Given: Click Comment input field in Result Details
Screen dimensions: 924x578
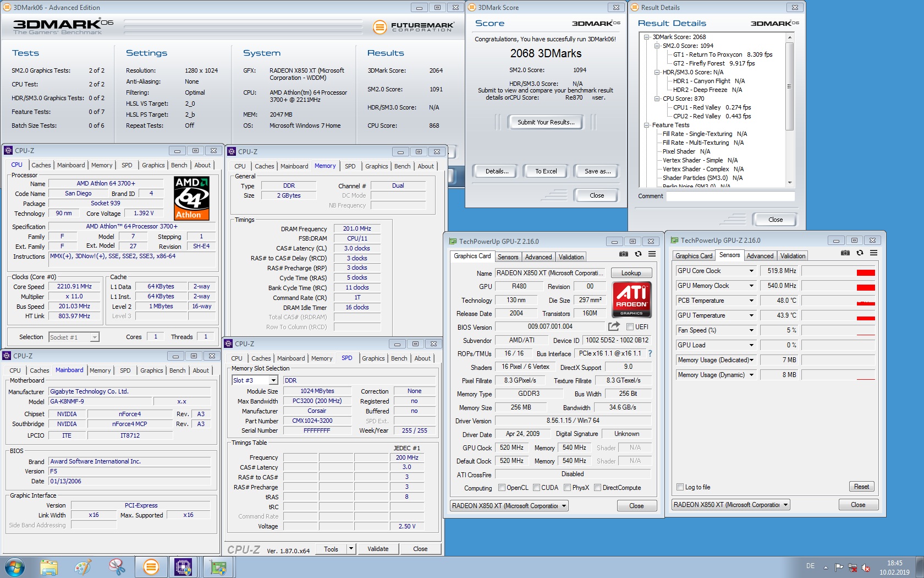Looking at the screenshot, I should [x=730, y=196].
